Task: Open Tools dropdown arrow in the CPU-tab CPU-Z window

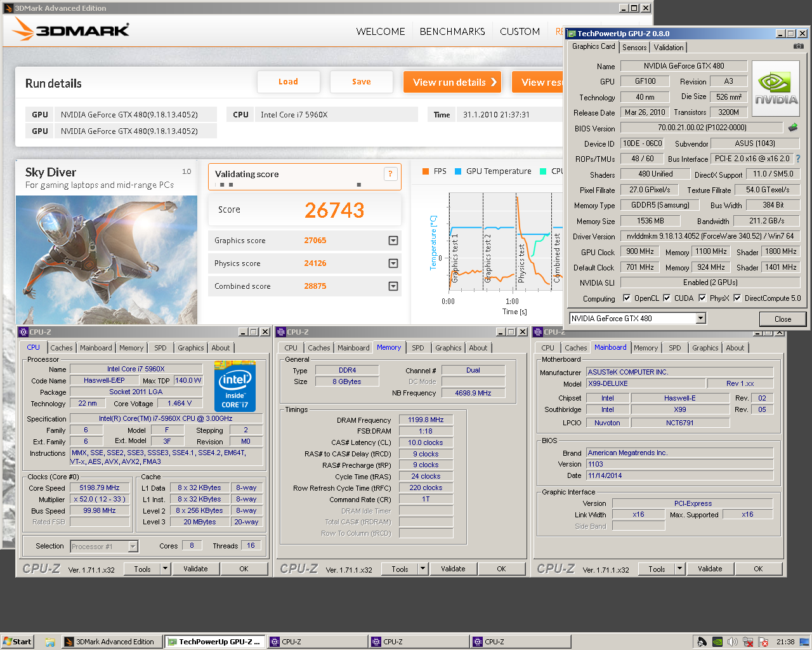Action: tap(166, 569)
